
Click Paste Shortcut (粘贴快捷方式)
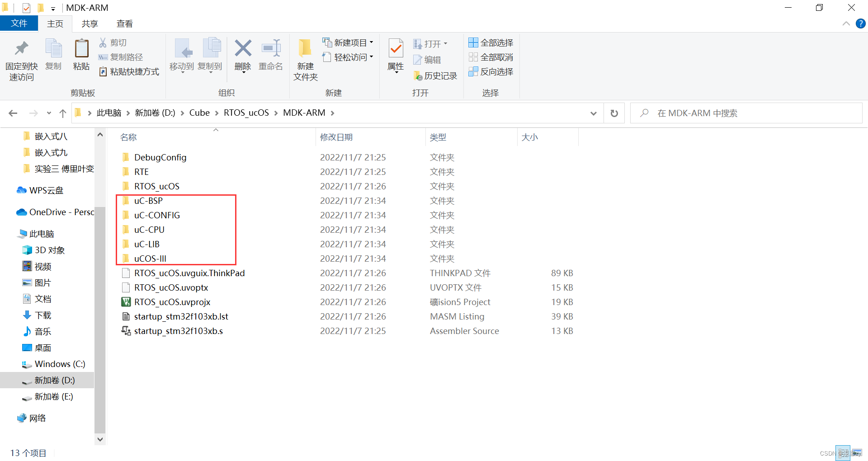coord(129,71)
